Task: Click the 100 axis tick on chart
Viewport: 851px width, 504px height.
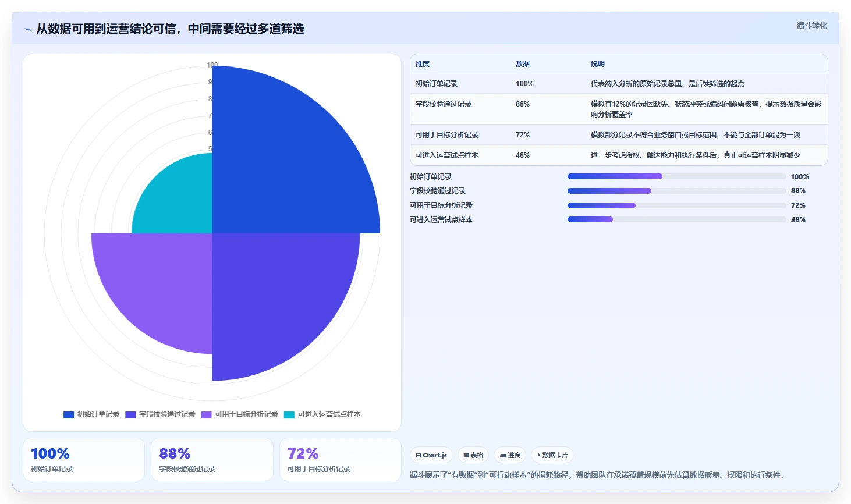Action: [212, 65]
